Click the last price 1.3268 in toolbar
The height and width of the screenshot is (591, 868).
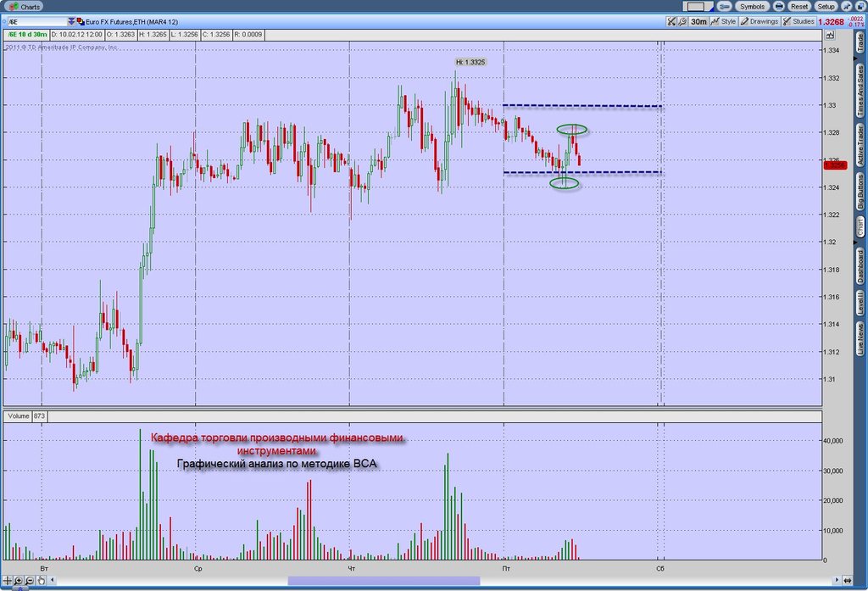(831, 22)
